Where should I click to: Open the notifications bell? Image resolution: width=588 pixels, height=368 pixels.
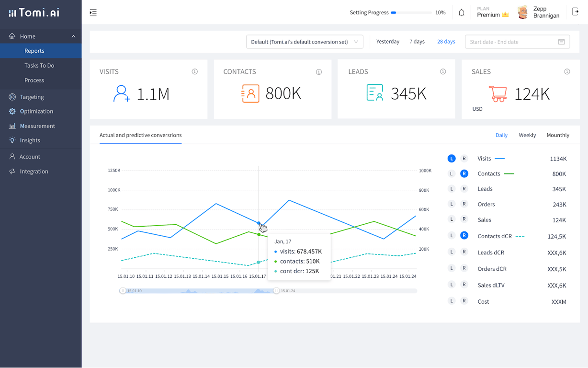click(x=462, y=12)
